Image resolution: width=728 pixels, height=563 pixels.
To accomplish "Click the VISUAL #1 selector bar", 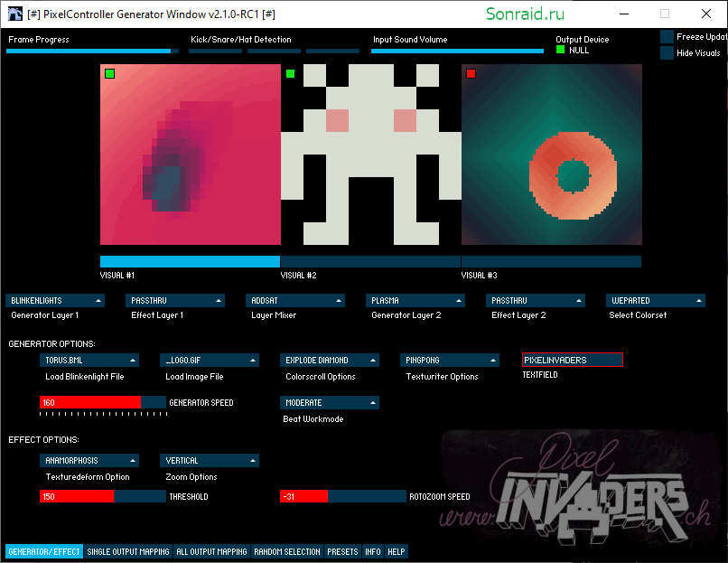I will click(x=190, y=261).
